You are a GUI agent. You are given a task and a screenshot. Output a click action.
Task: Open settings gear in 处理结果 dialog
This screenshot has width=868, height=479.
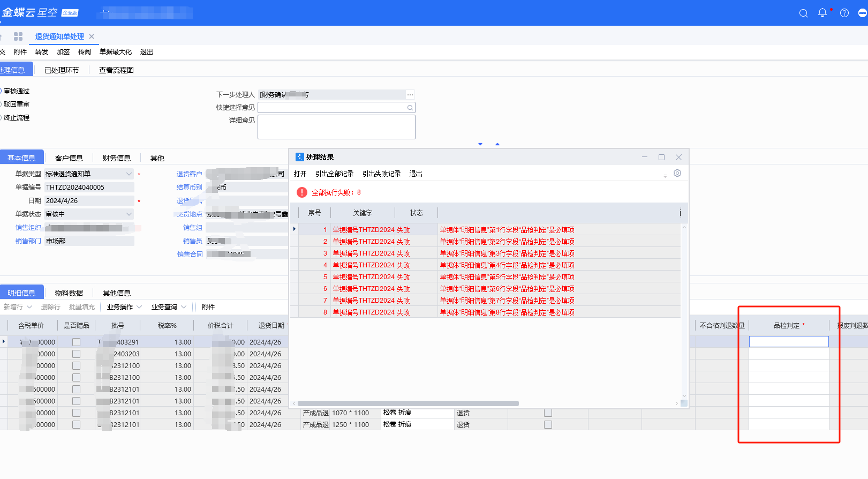click(677, 174)
